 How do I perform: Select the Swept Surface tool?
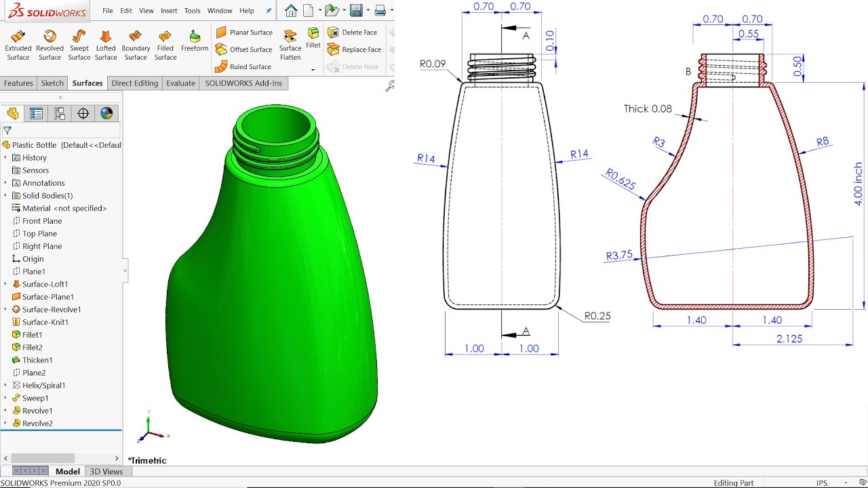79,45
